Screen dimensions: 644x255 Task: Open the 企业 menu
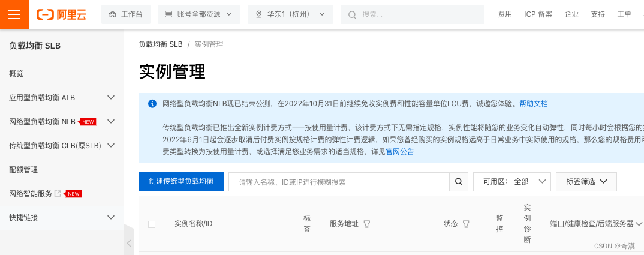click(571, 14)
